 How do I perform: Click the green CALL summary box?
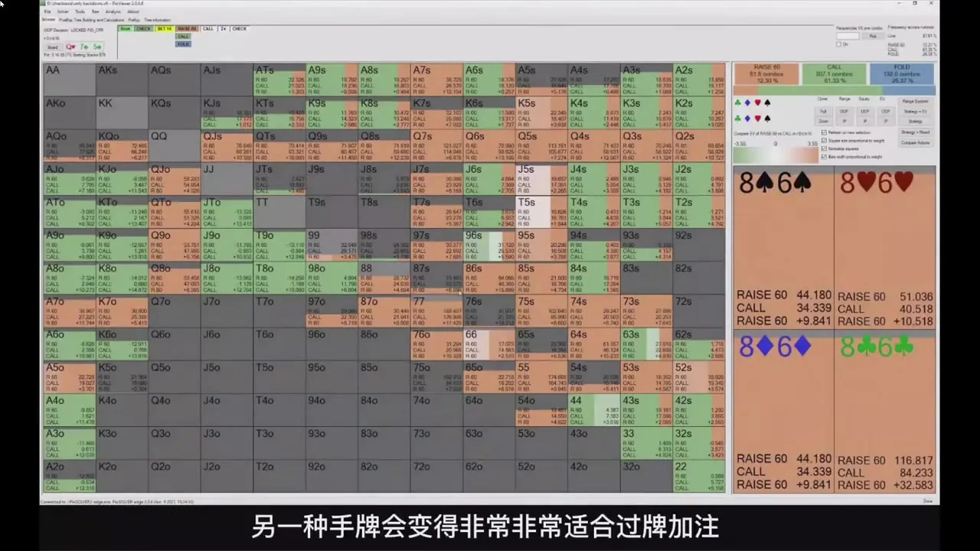pyautogui.click(x=835, y=74)
